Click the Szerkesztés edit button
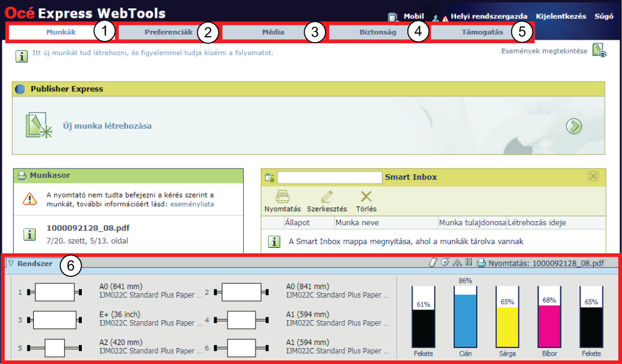This screenshot has height=364, width=622. click(x=327, y=202)
